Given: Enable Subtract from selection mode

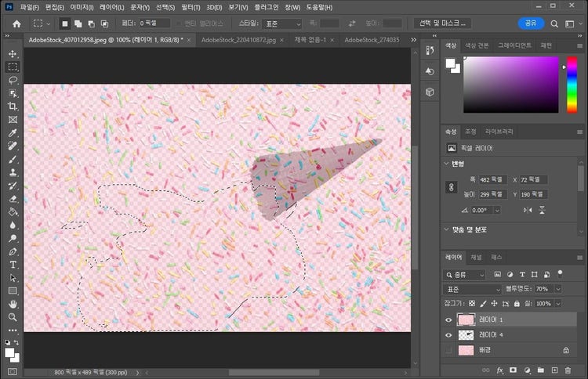Looking at the screenshot, I should (91, 23).
